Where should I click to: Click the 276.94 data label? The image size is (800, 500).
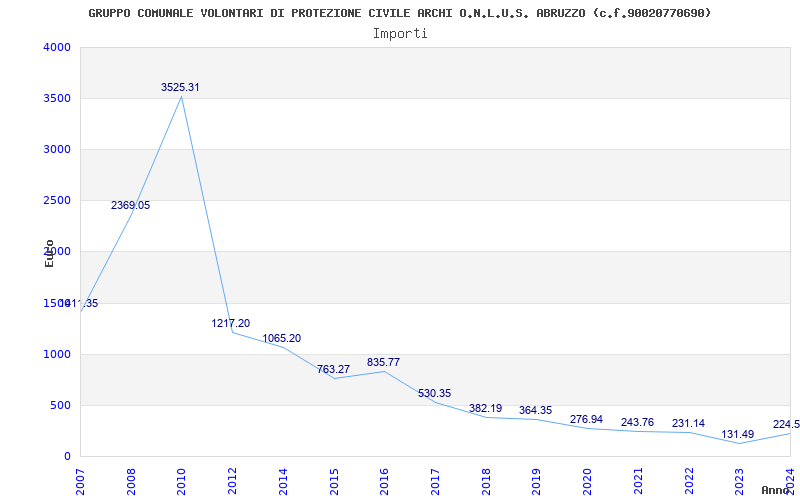pyautogui.click(x=586, y=419)
